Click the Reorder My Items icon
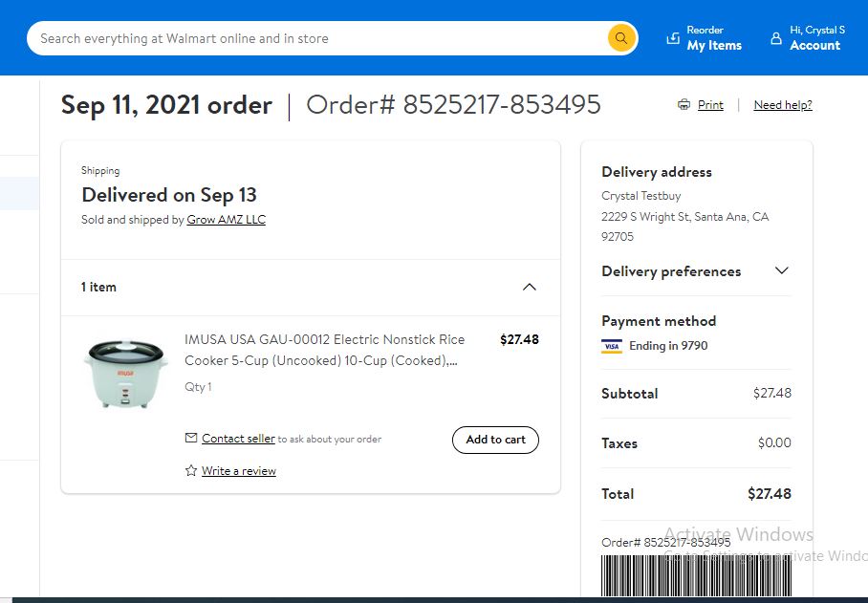The width and height of the screenshot is (868, 603). click(673, 38)
